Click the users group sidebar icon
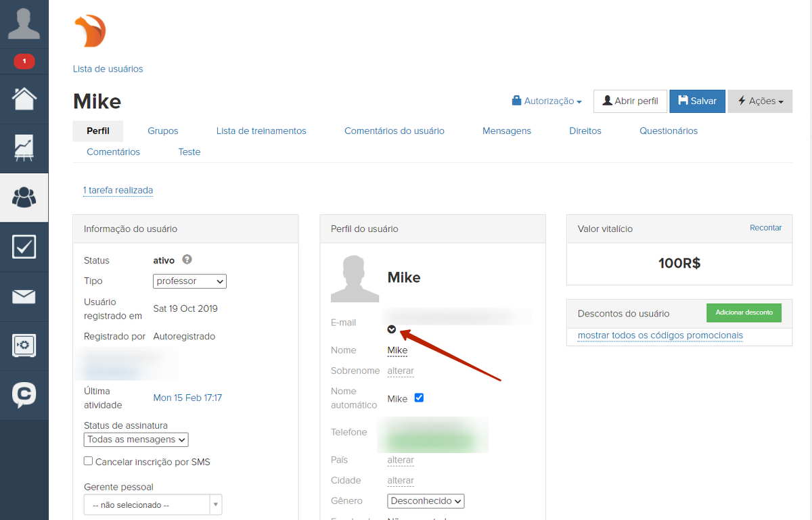 point(24,197)
